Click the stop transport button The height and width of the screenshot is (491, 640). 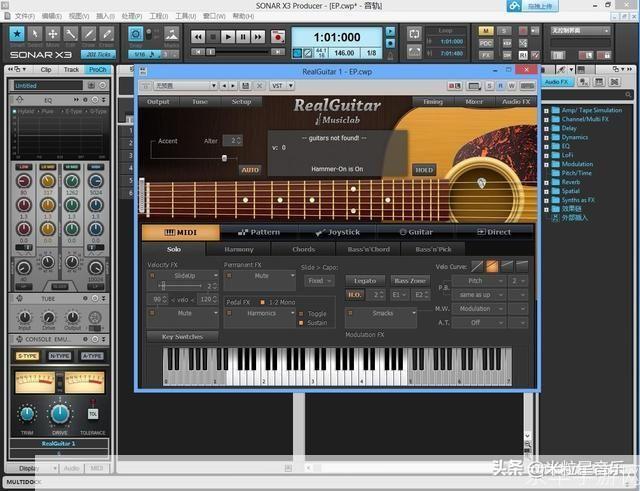pyautogui.click(x=213, y=37)
